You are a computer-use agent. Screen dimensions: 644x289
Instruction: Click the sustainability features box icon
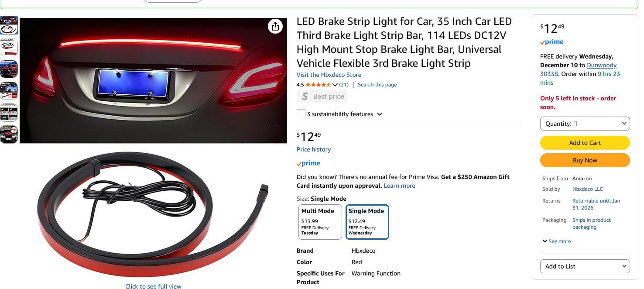[301, 114]
